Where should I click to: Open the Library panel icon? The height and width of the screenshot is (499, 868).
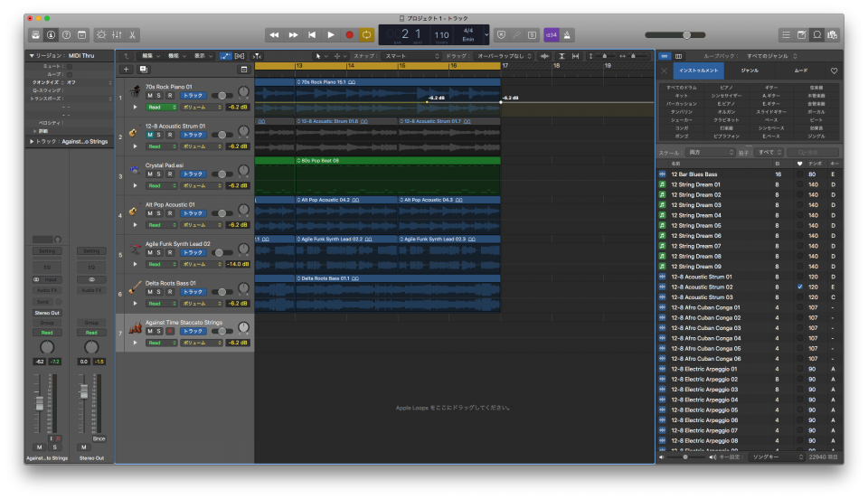pyautogui.click(x=35, y=35)
